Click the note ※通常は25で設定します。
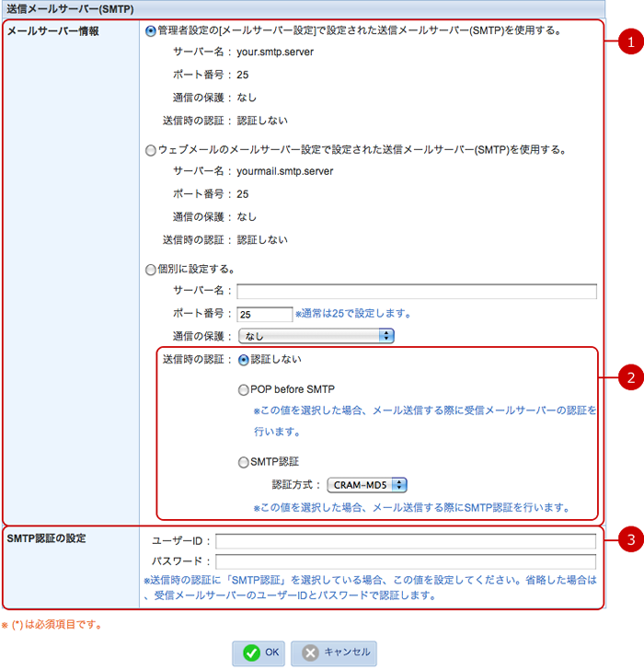 353,314
